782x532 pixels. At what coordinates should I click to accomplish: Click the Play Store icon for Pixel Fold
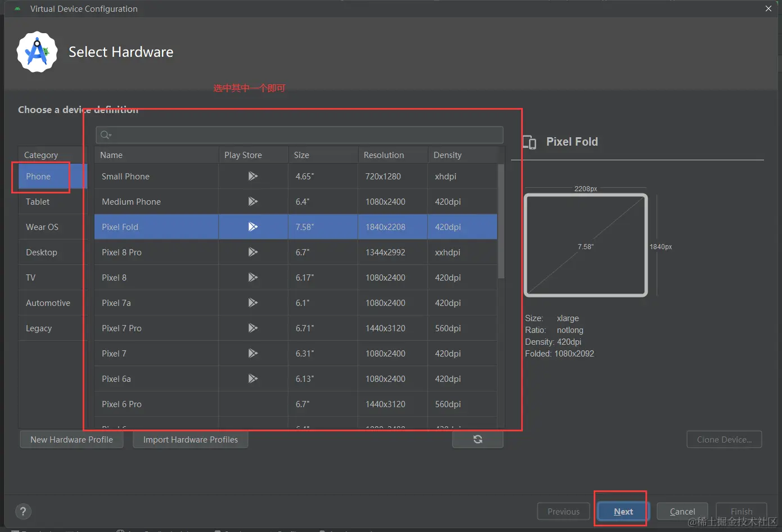pyautogui.click(x=253, y=227)
